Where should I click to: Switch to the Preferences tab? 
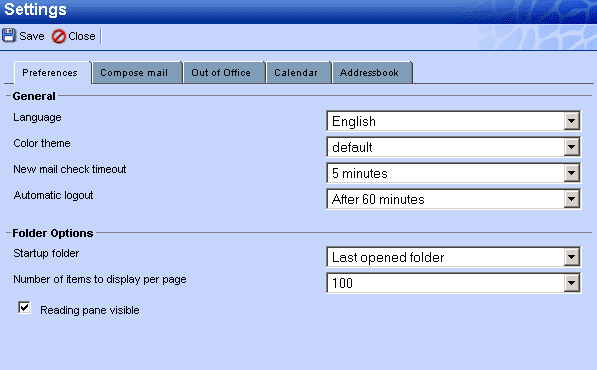pos(53,72)
